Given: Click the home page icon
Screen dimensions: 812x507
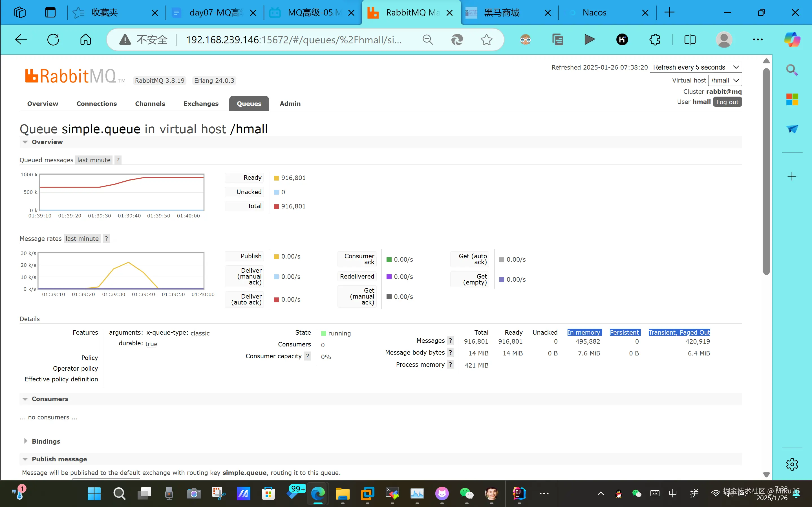Looking at the screenshot, I should coord(85,39).
